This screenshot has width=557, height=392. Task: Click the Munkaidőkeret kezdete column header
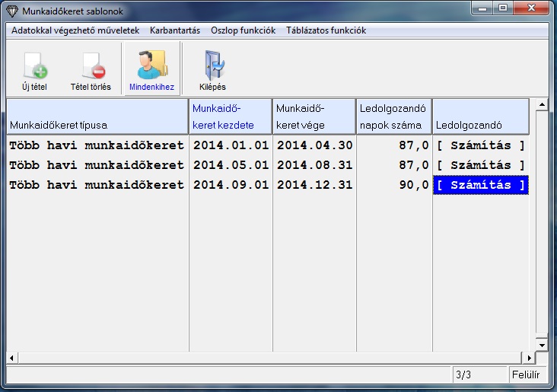point(231,116)
